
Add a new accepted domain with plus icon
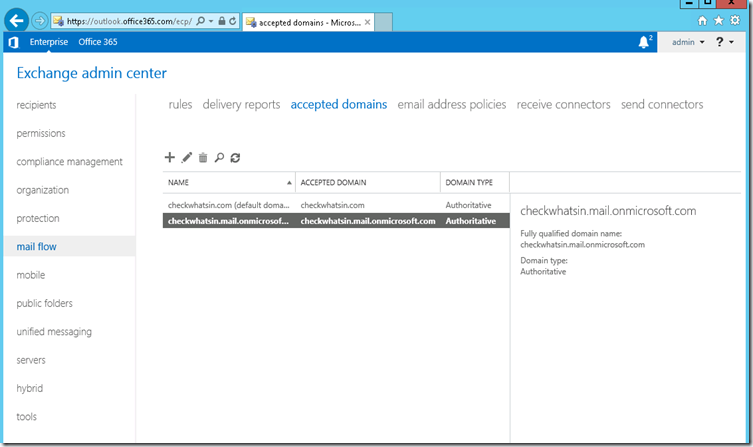[x=170, y=157]
